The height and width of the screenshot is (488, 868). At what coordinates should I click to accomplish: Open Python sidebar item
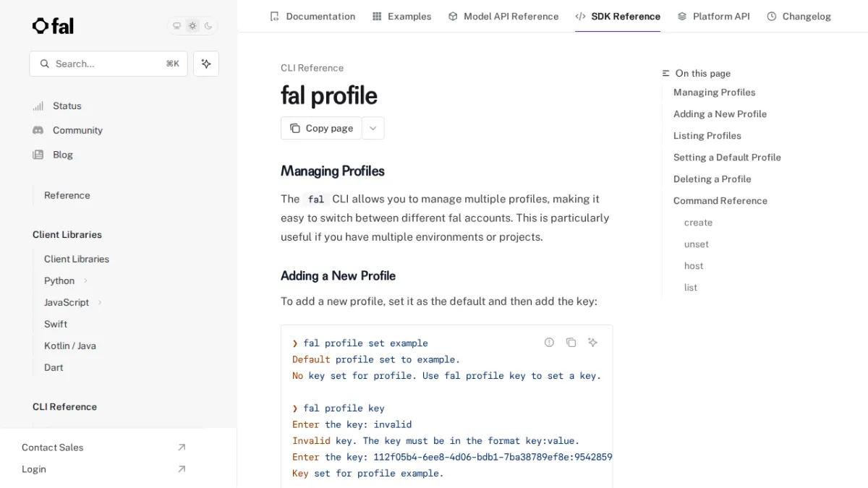(59, 281)
